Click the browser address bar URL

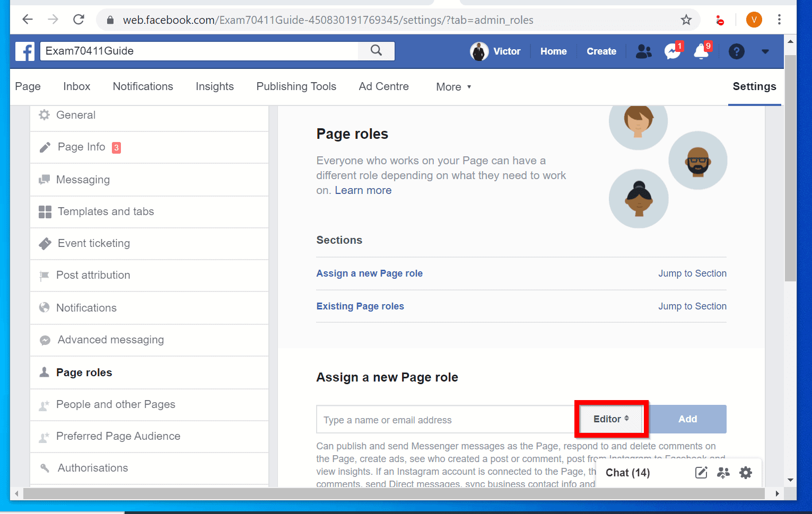pyautogui.click(x=328, y=20)
